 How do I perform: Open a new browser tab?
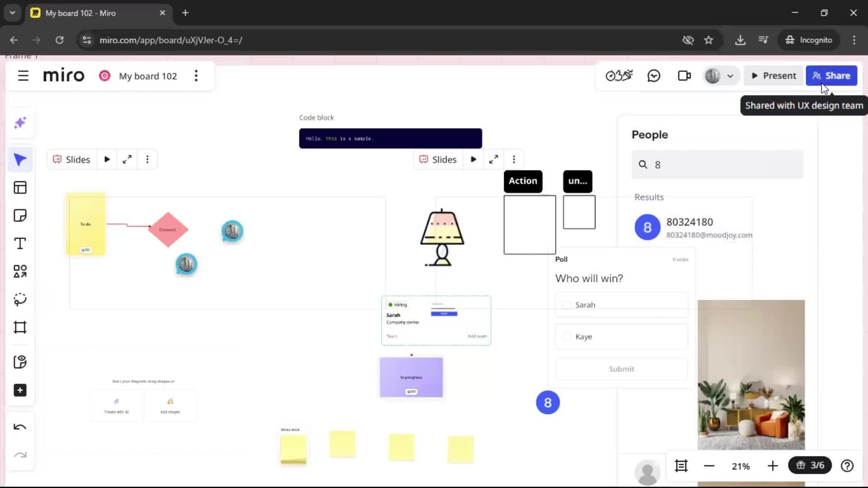point(185,13)
